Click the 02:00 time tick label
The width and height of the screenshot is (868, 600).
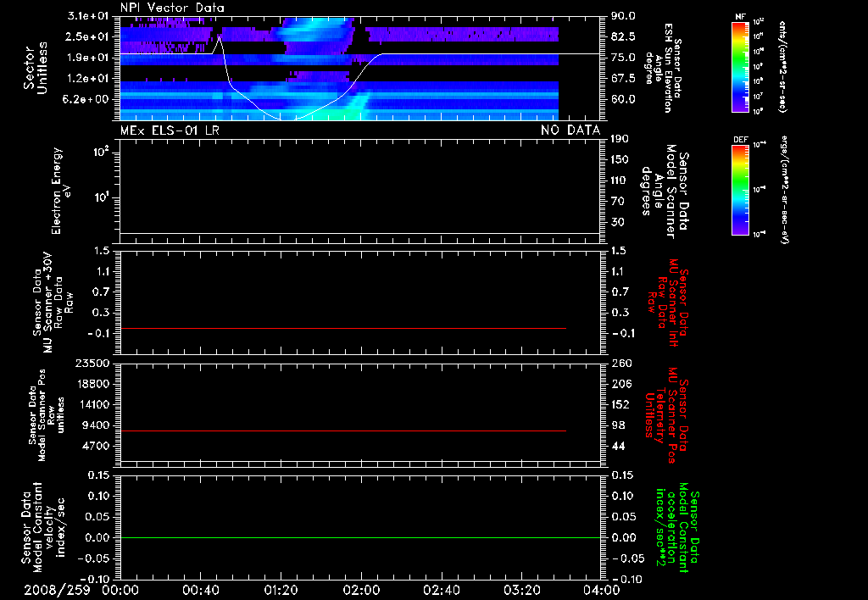point(361,590)
